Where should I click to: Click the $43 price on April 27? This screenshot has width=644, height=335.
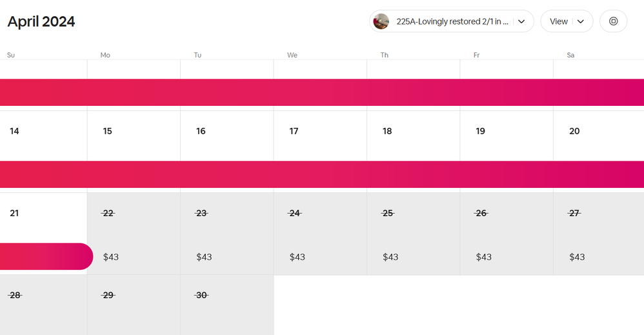click(x=577, y=257)
